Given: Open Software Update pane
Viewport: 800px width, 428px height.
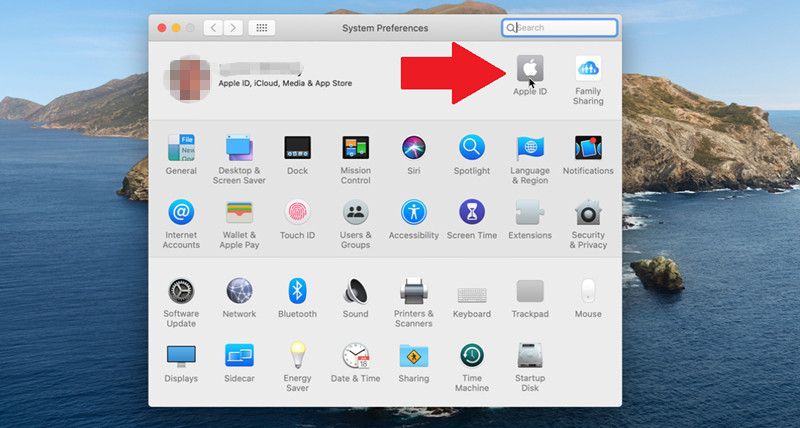Looking at the screenshot, I should (181, 291).
